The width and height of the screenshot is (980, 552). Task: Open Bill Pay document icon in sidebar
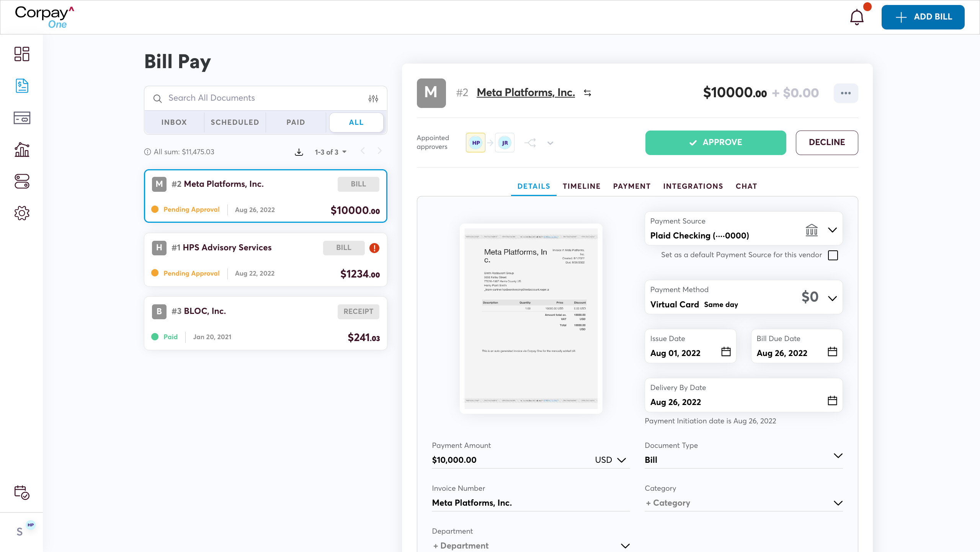tap(22, 86)
